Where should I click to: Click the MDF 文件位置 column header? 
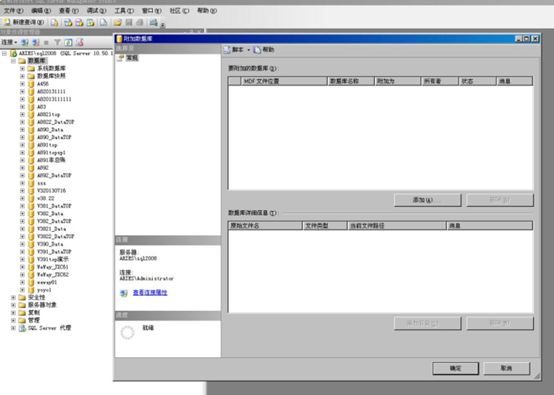click(284, 81)
